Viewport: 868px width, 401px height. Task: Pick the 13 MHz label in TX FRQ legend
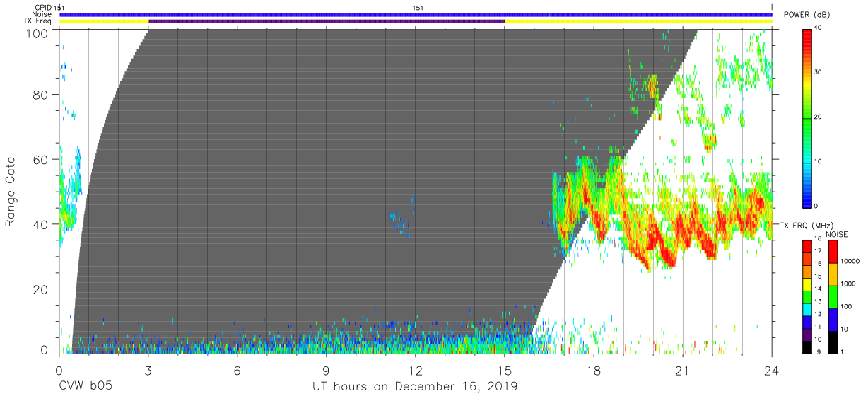point(818,301)
